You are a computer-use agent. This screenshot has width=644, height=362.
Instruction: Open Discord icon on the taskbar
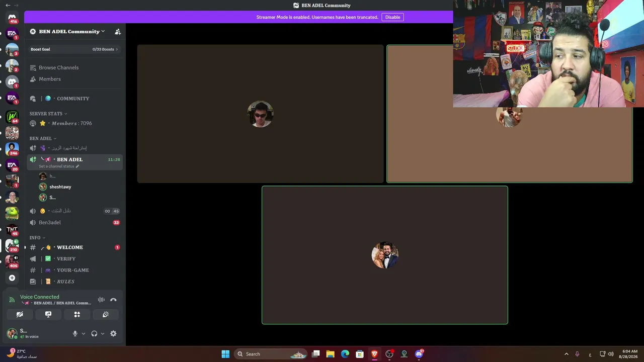(x=419, y=354)
